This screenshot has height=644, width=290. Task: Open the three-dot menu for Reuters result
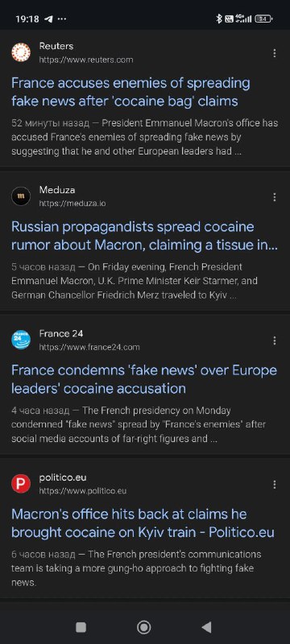(x=275, y=53)
